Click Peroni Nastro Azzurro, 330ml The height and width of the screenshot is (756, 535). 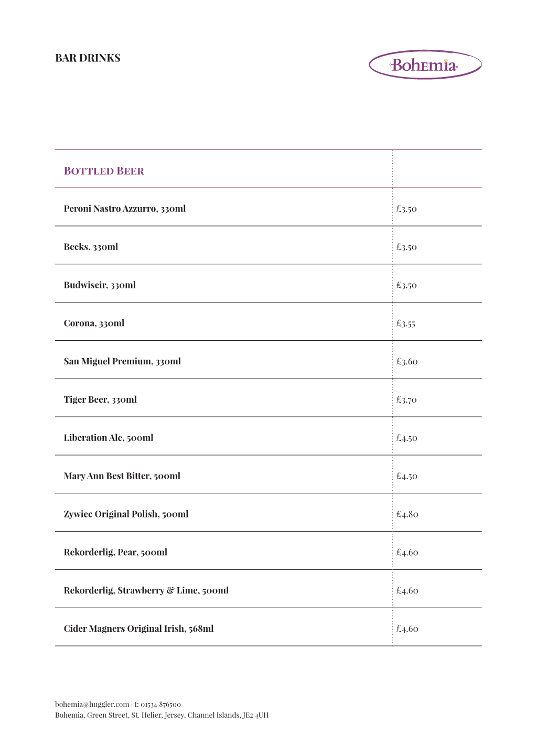pyautogui.click(x=125, y=209)
